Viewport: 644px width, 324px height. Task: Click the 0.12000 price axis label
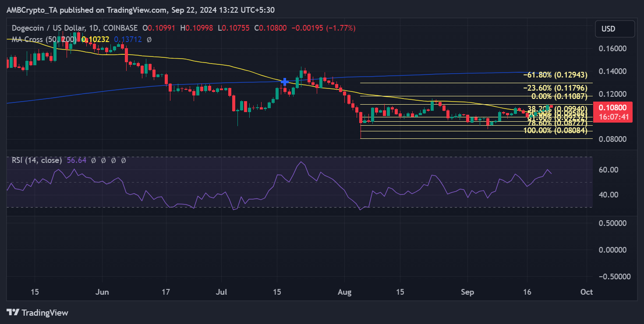click(x=613, y=94)
